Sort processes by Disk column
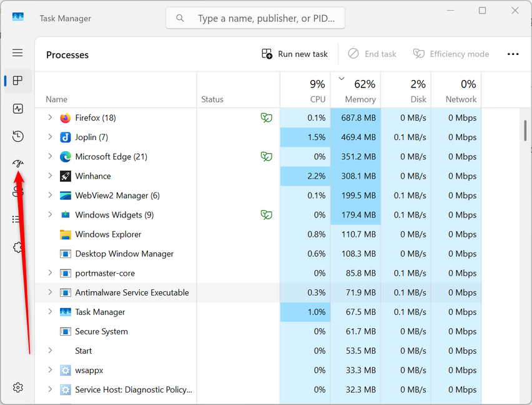Viewport: 532px width, 405px height. coord(406,90)
